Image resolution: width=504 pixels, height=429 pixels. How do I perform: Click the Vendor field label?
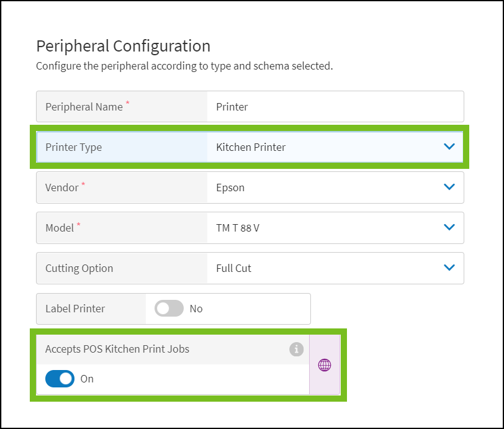[x=62, y=187]
